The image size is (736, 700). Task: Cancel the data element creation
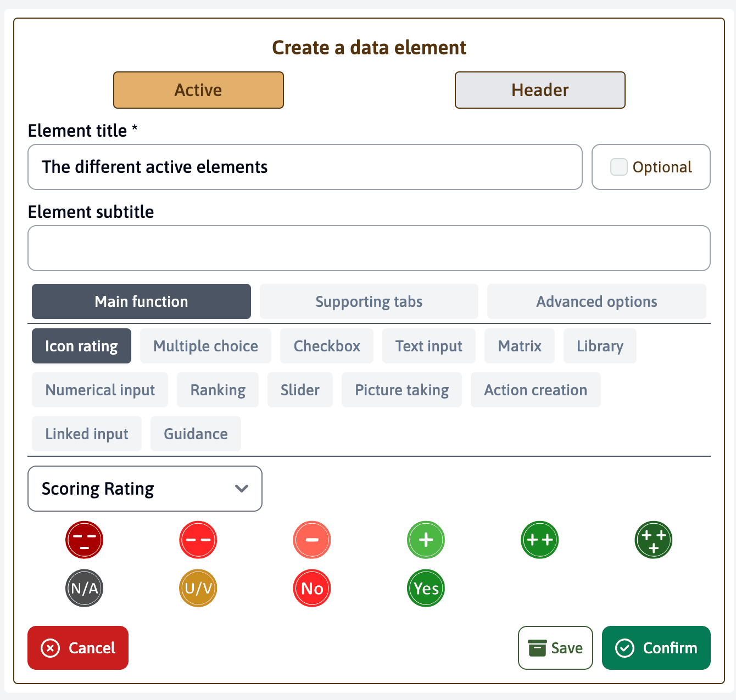[78, 648]
